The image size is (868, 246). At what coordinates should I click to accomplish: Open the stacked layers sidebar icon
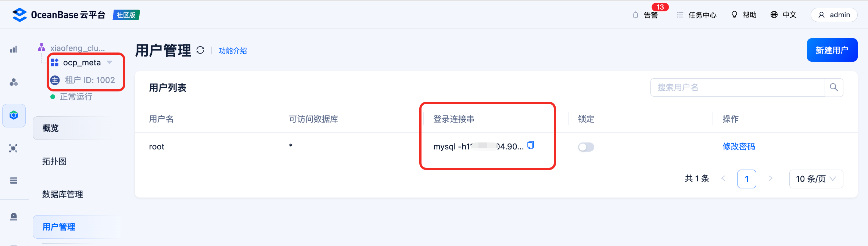coord(14,180)
